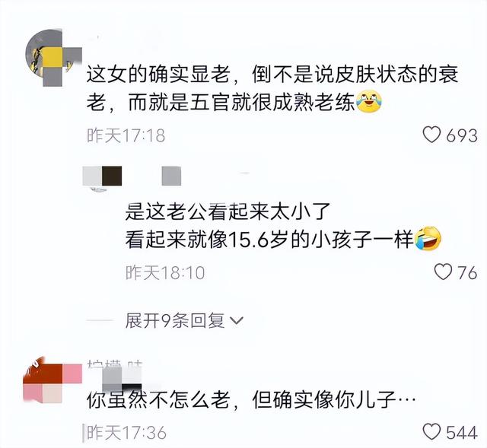Select the comment 你虽然不怎么老

click(x=158, y=400)
